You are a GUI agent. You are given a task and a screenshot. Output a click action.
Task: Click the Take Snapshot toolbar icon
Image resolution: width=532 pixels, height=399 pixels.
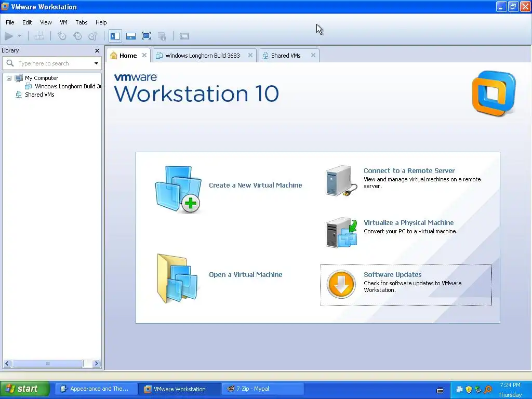(62, 36)
